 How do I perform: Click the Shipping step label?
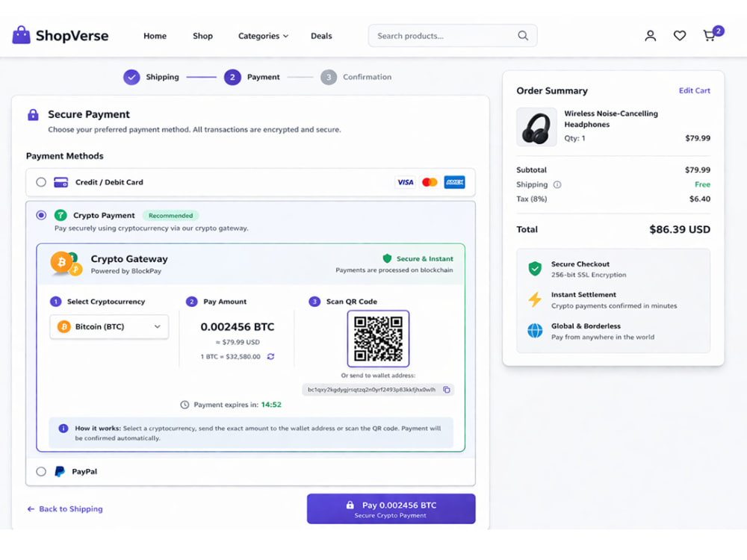[x=162, y=77]
